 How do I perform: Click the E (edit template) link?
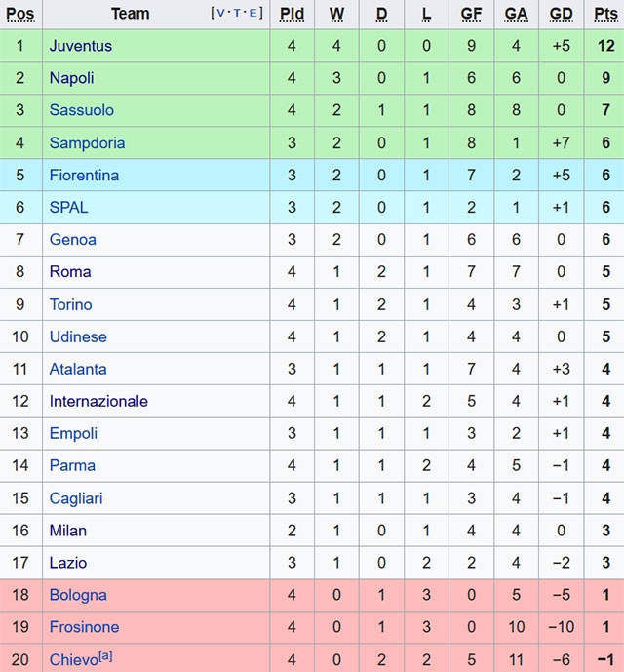253,13
